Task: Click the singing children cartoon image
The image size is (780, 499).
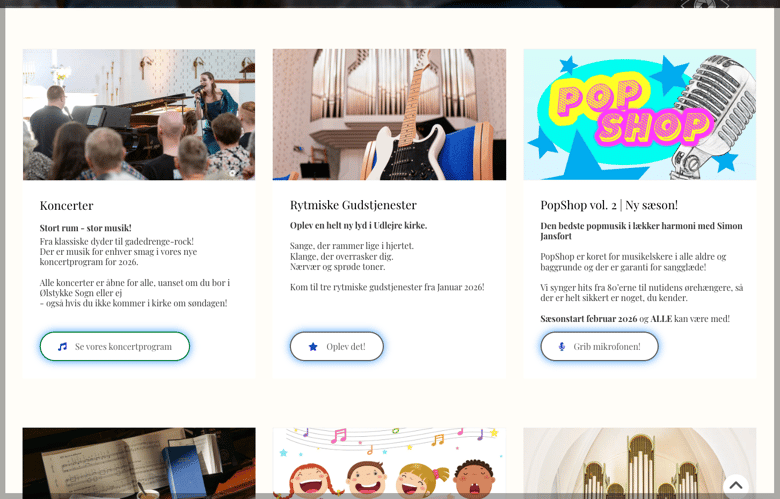Action: tap(389, 463)
